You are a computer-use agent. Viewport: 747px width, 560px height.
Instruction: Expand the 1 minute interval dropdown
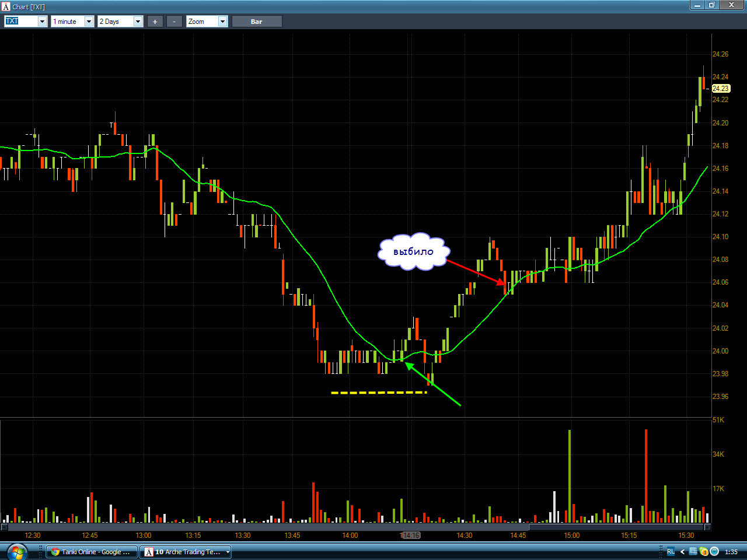pos(89,22)
